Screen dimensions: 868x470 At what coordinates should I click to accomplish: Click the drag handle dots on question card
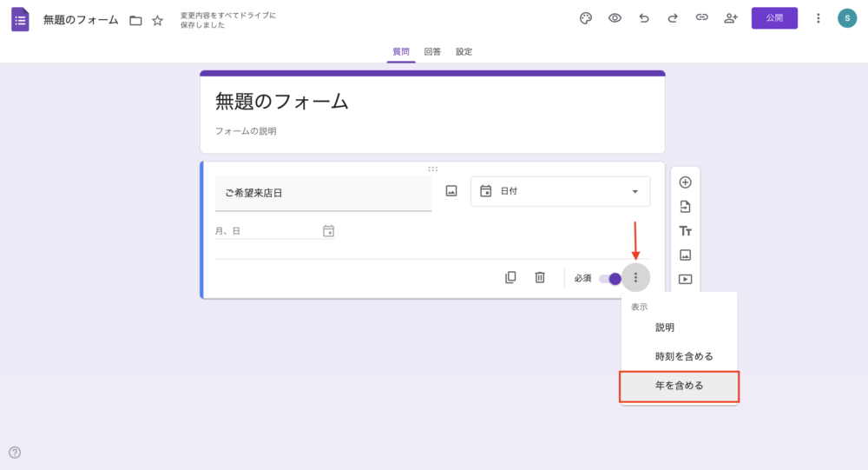433,169
